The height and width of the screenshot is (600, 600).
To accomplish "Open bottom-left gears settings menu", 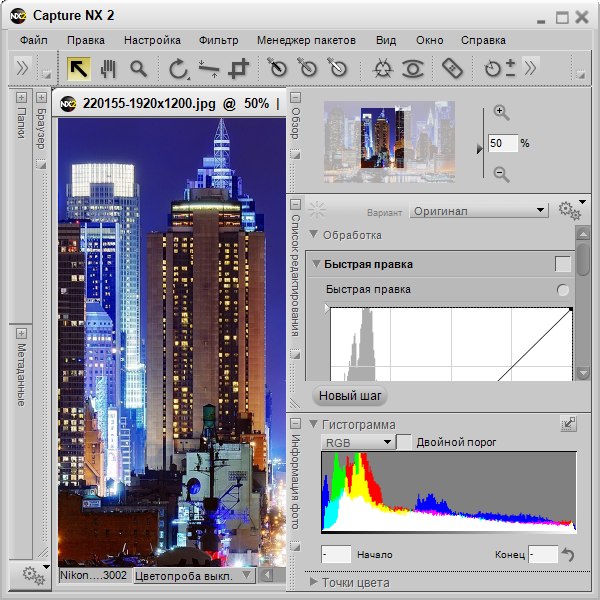I will pyautogui.click(x=36, y=574).
